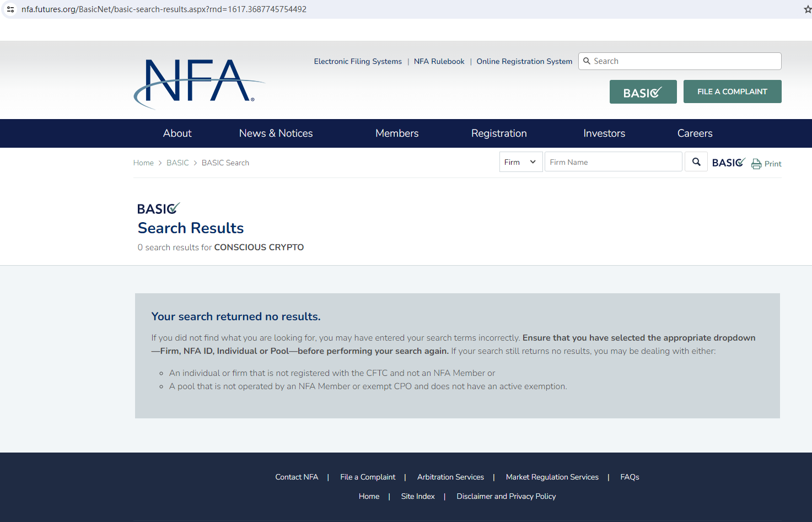812x522 pixels.
Task: Click the small BASIC logo beside Print
Action: [728, 163]
